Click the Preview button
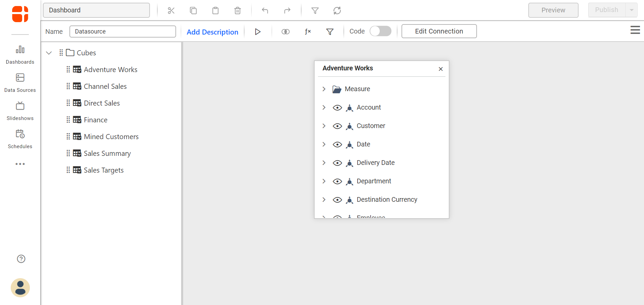644x305 pixels. point(553,10)
